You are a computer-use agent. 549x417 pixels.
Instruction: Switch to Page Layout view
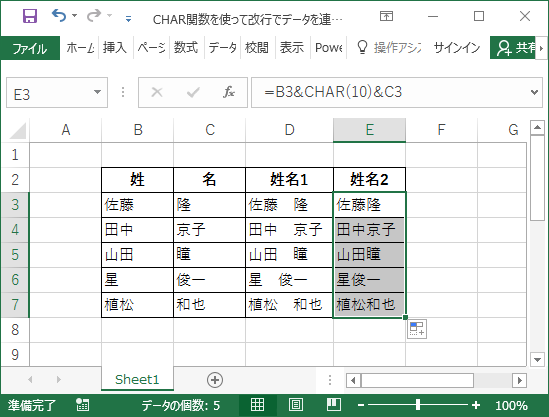pyautogui.click(x=296, y=405)
